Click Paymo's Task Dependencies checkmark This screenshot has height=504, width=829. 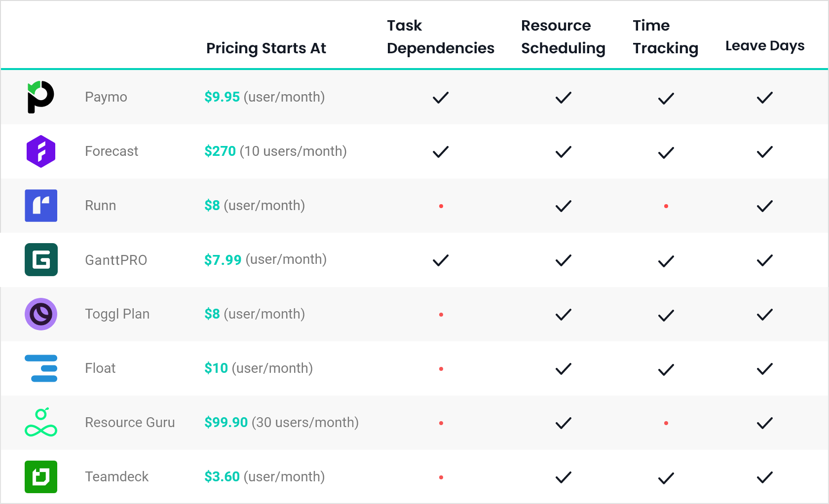(441, 98)
